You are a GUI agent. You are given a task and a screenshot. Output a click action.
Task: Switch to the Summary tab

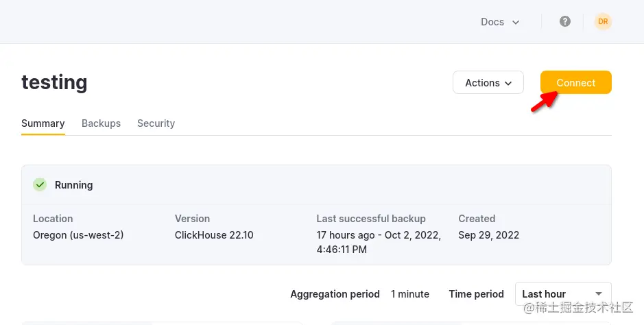pos(43,123)
